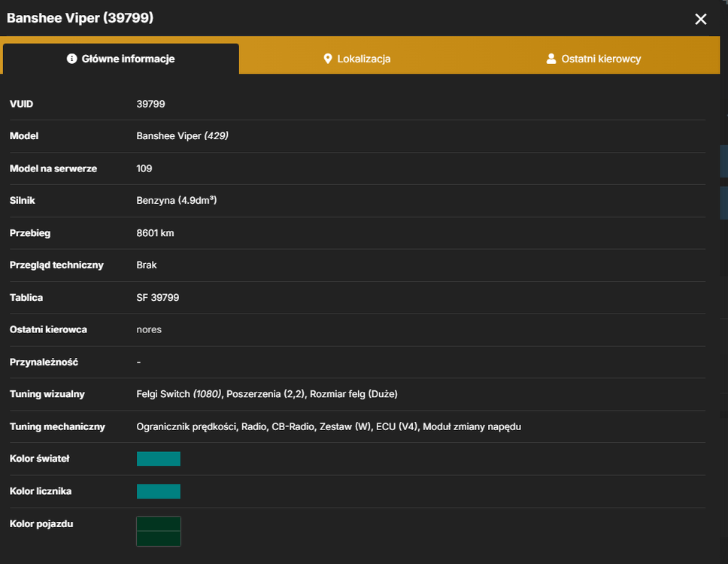Screen dimensions: 728x564
Task: Click the lower Kolor pojazdu dark green swatch
Action: tap(159, 538)
